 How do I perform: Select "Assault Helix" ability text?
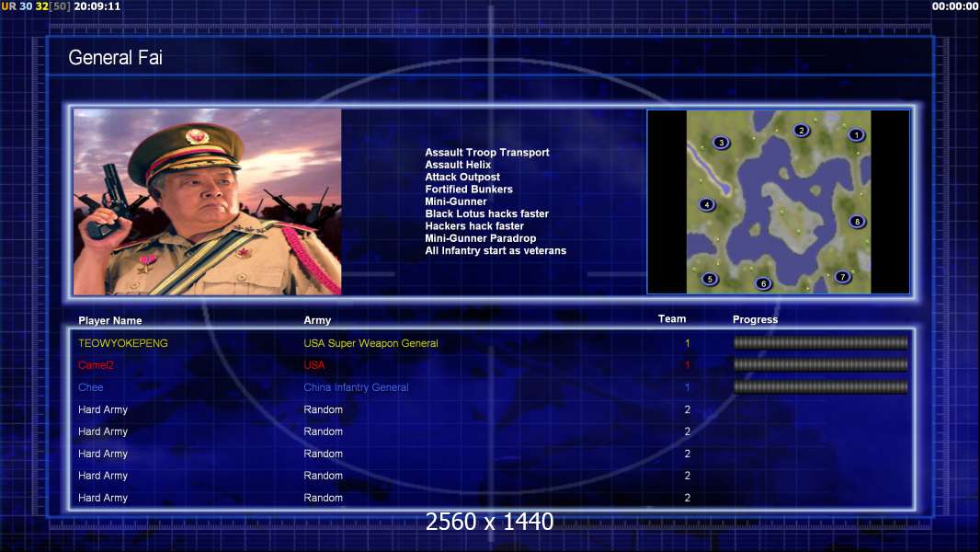(x=458, y=165)
